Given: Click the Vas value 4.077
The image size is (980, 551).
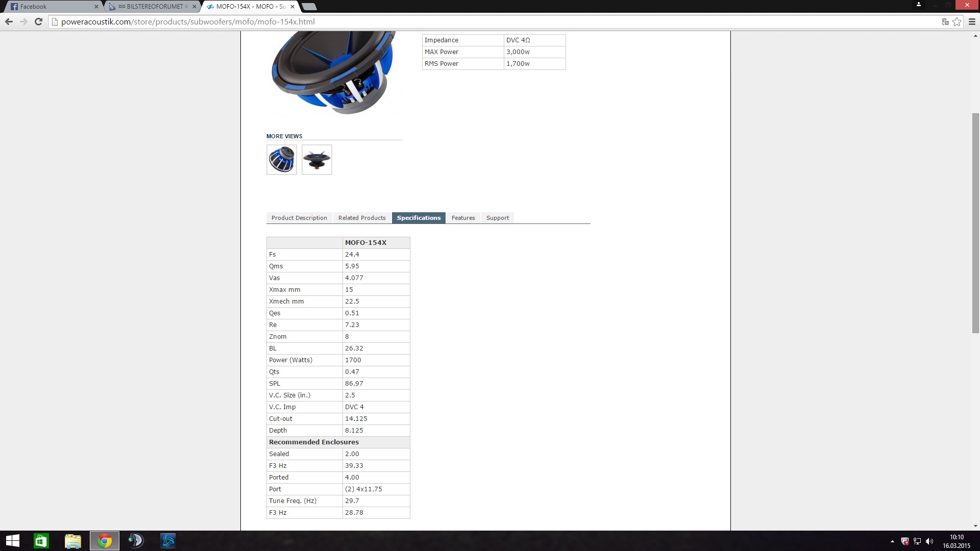Looking at the screenshot, I should (354, 278).
